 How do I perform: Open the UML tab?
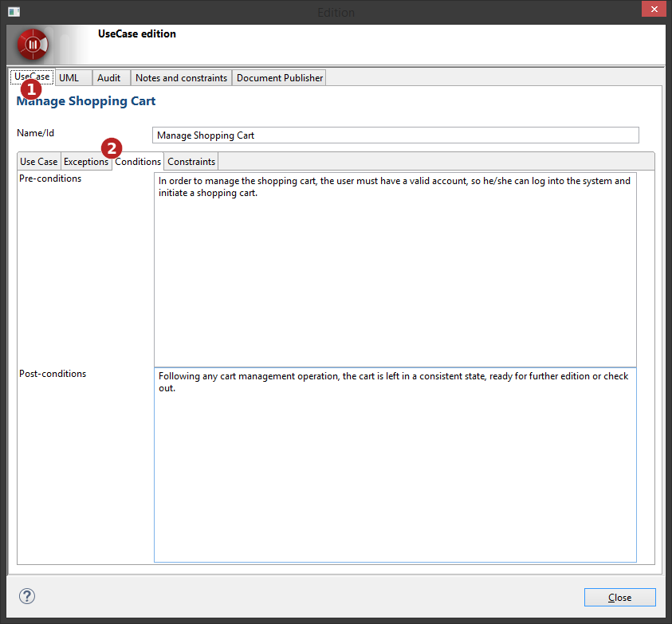69,78
